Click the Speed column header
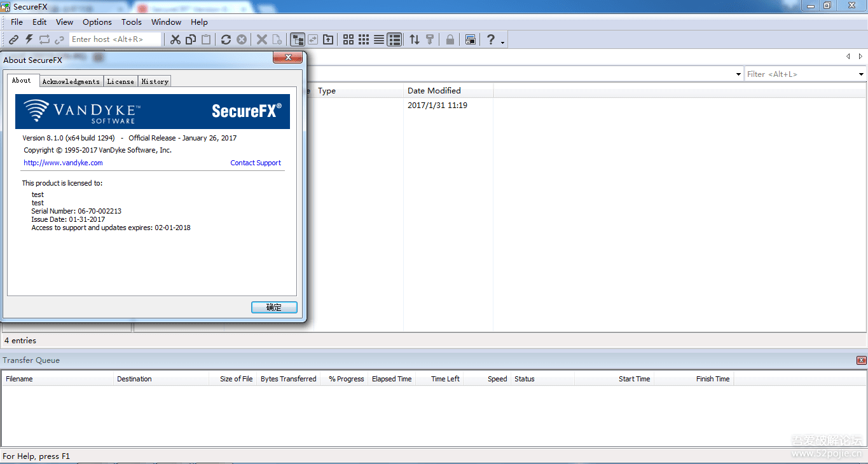 pos(487,379)
